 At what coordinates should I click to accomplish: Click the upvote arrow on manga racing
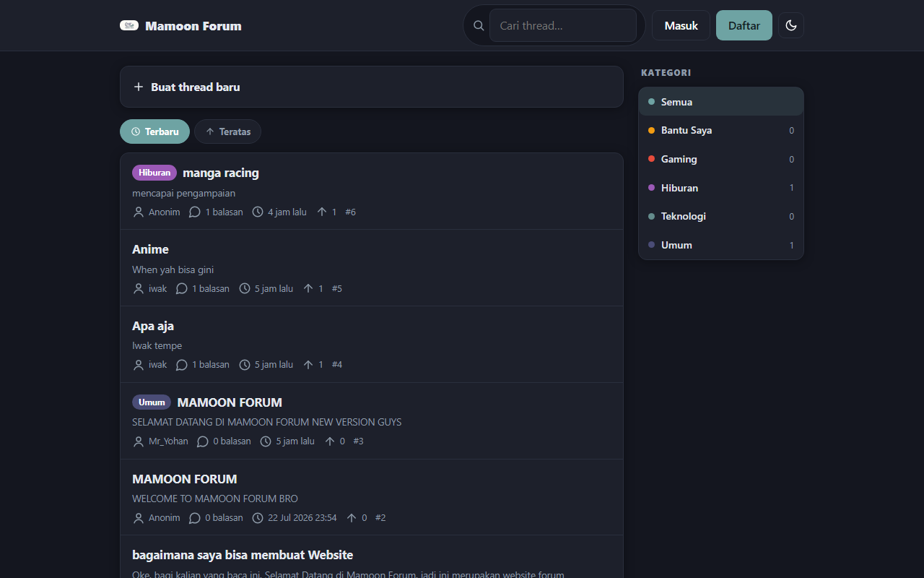pos(322,212)
